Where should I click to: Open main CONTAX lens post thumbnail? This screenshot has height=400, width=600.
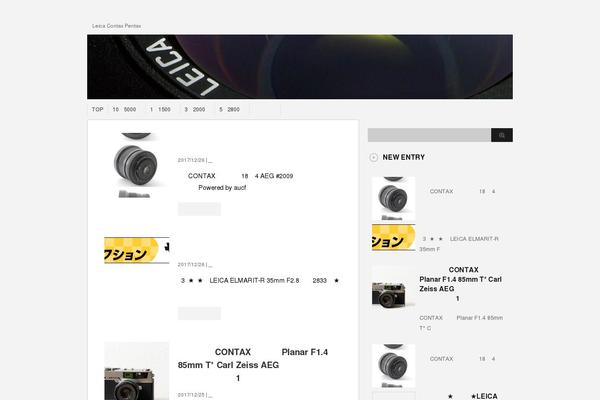click(136, 165)
